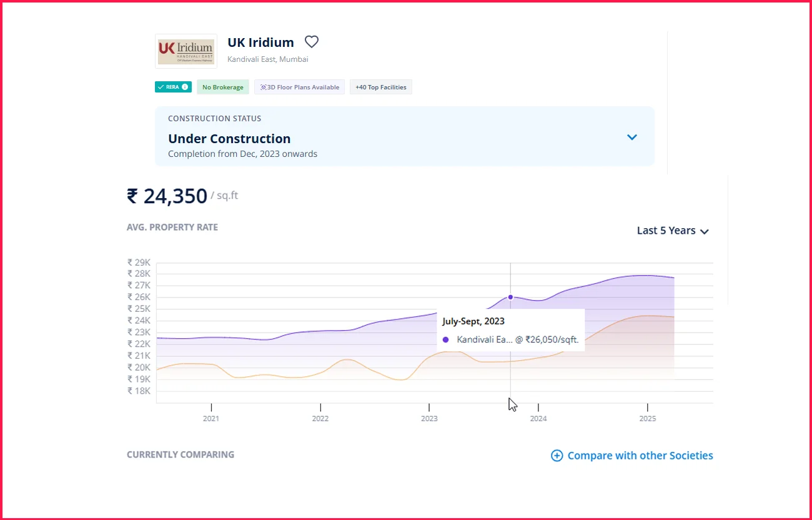
Task: Open the +40 Top Facilities tag
Action: (380, 87)
